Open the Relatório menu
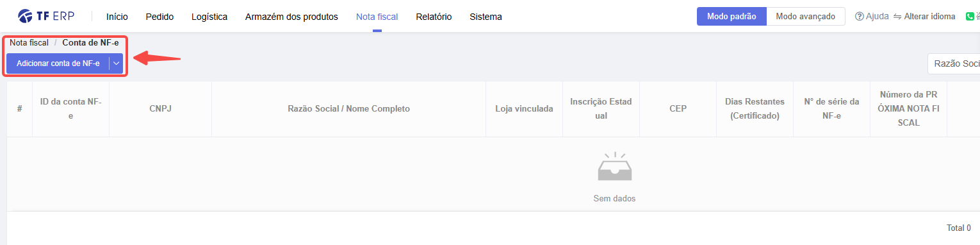 (x=434, y=17)
